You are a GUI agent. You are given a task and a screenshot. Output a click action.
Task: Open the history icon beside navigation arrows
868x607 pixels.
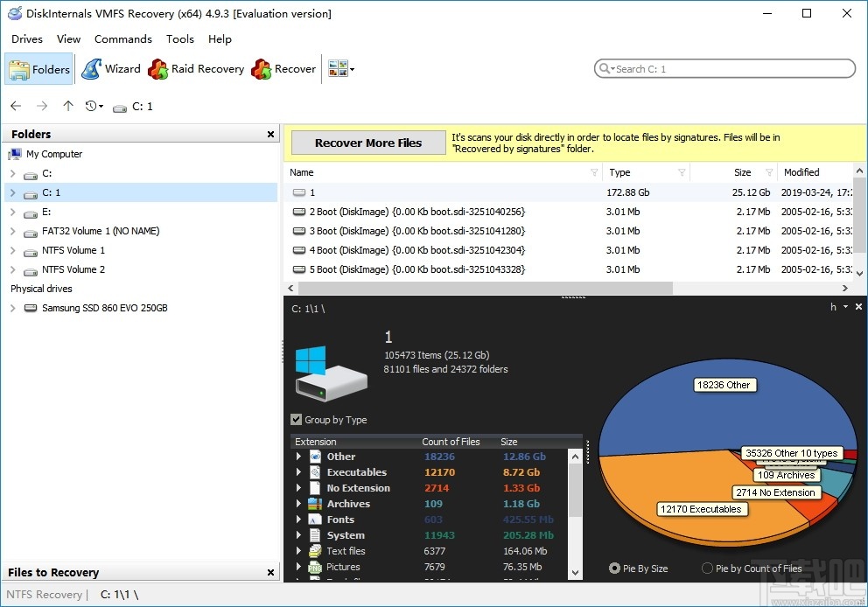click(x=91, y=106)
